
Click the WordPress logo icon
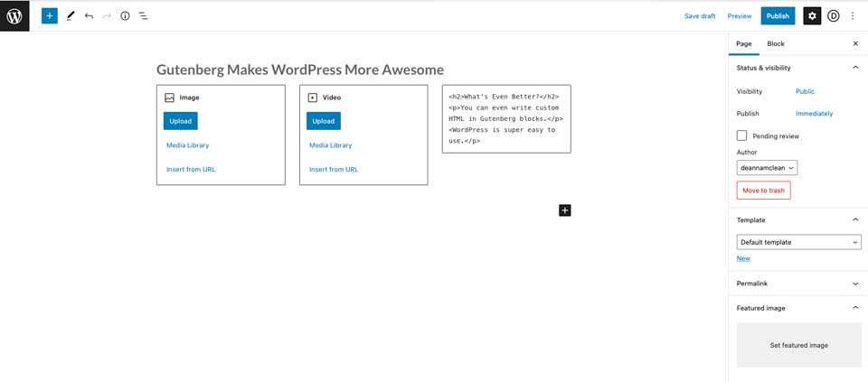[x=14, y=16]
